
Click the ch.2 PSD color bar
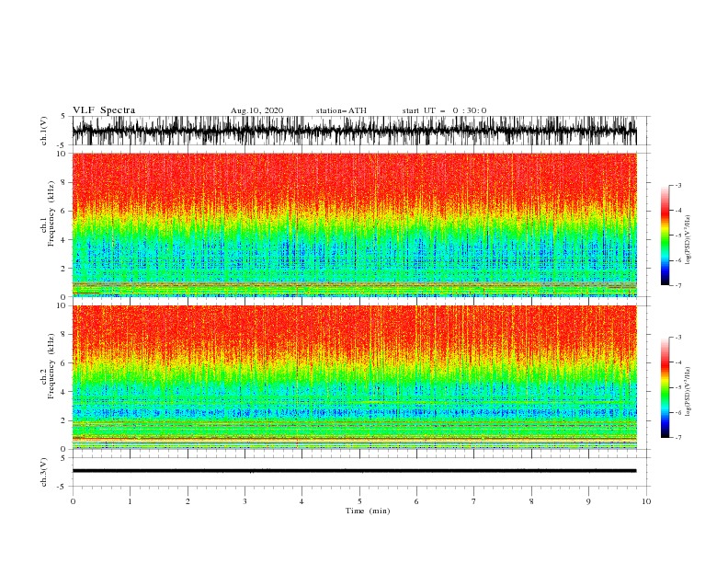[665, 387]
